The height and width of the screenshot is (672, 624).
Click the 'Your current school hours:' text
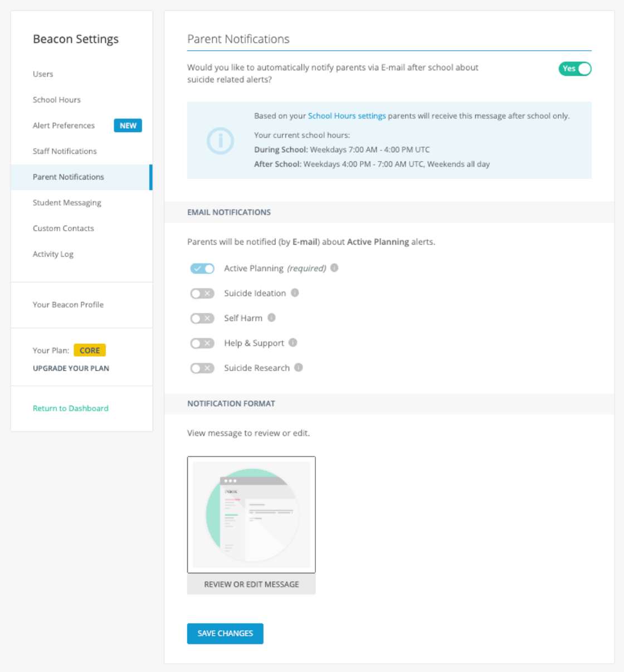click(x=302, y=135)
